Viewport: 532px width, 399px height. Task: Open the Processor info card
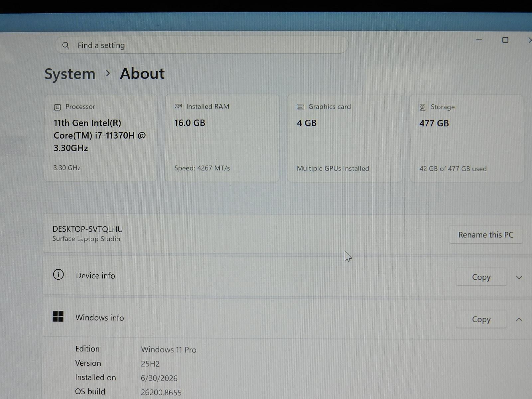[101, 138]
